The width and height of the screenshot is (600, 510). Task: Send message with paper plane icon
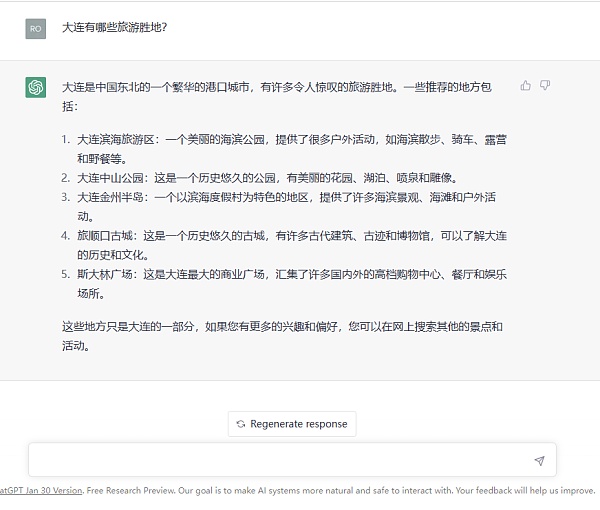tap(539, 461)
